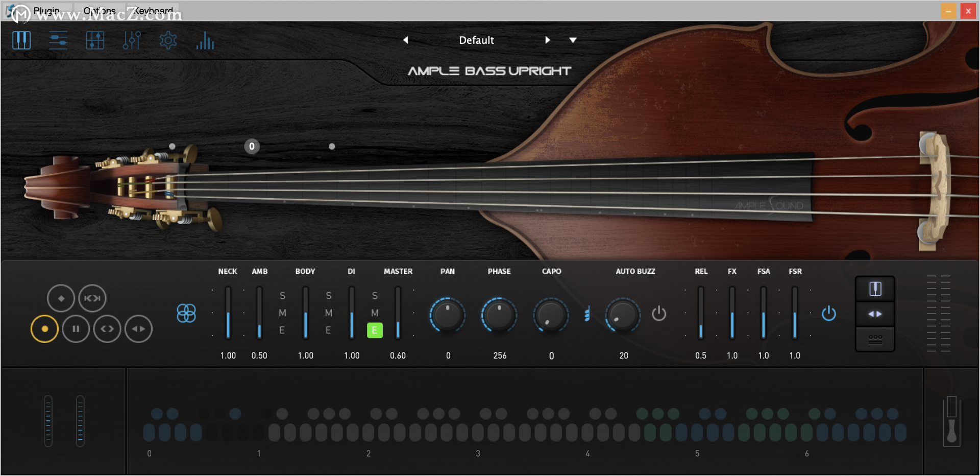Click the AUTO BUZZ value 20
This screenshot has width=980, height=476.
[624, 355]
